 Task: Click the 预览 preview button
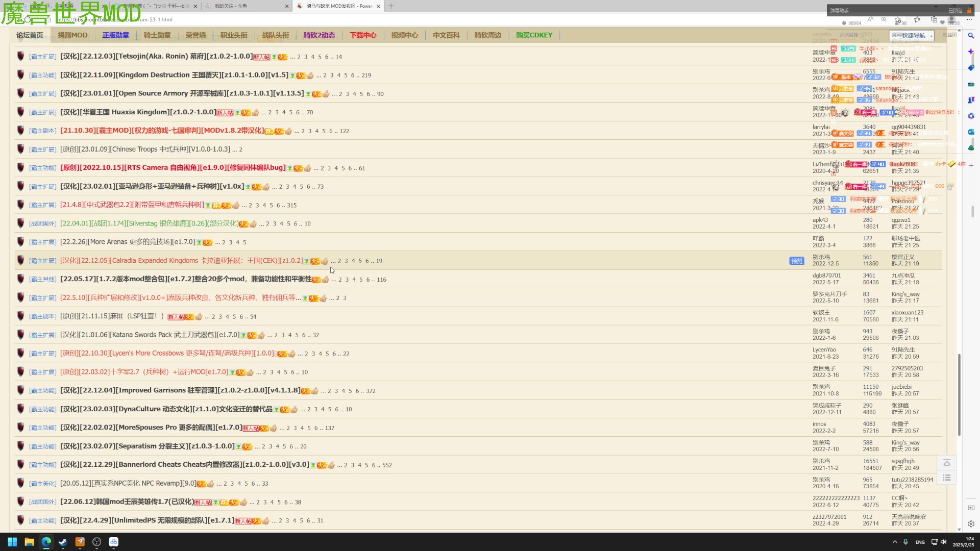[x=796, y=261]
